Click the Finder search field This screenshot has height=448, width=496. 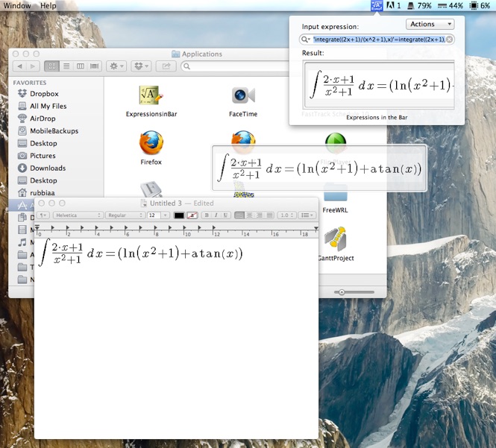(236, 66)
